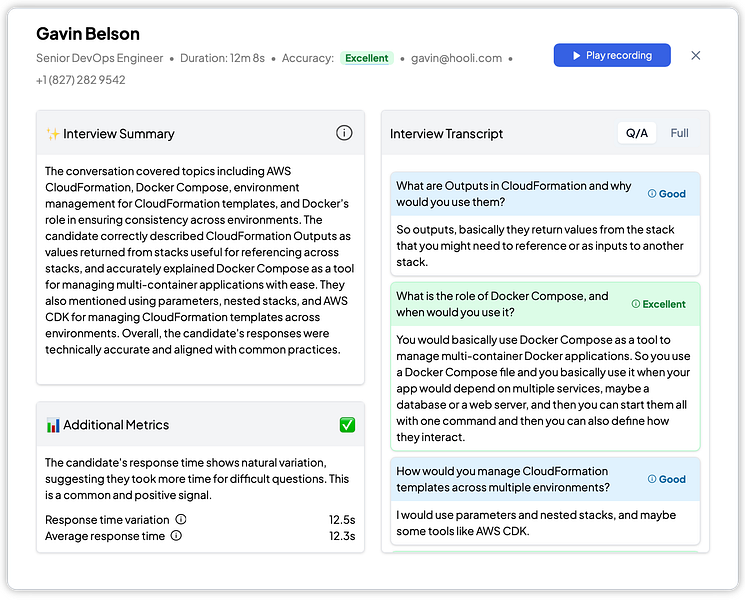Click the Response time variation info icon
Image resolution: width=745 pixels, height=600 pixels.
pyautogui.click(x=181, y=520)
